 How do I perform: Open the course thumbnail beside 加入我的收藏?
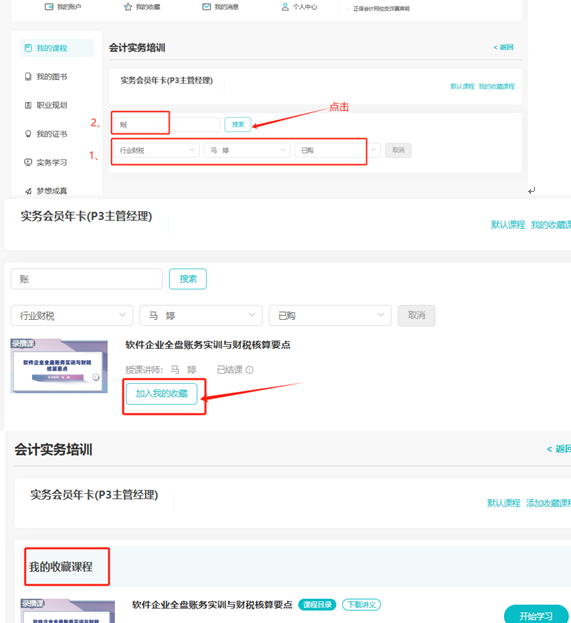59,366
